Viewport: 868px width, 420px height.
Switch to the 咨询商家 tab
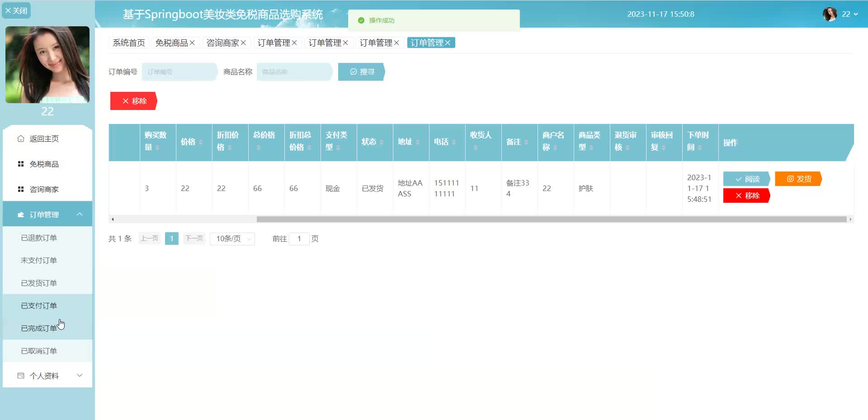tap(222, 43)
